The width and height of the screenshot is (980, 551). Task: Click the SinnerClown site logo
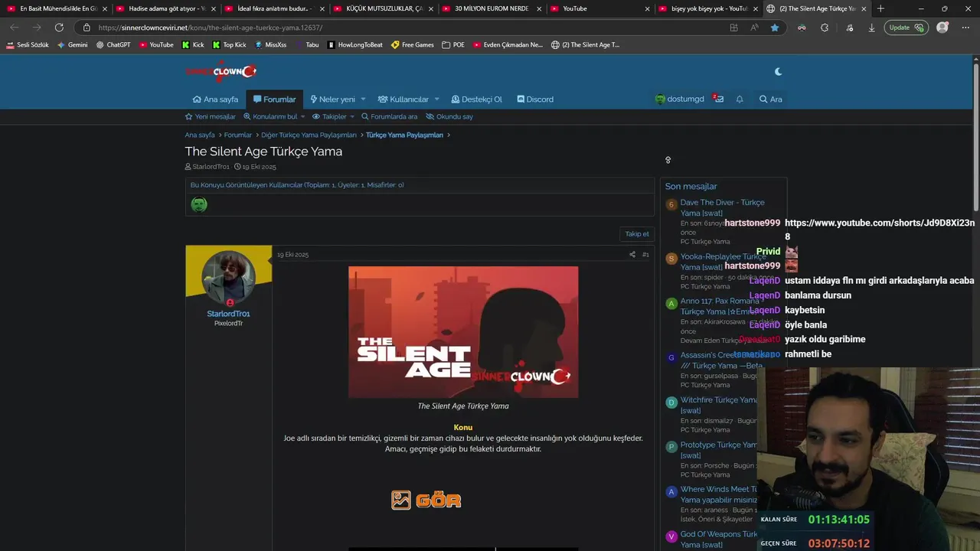click(220, 72)
